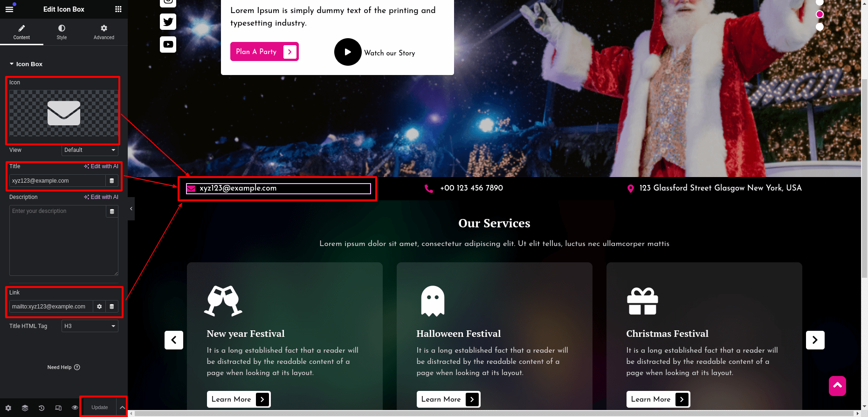The image size is (868, 417).
Task: Click the Update button
Action: [99, 407]
